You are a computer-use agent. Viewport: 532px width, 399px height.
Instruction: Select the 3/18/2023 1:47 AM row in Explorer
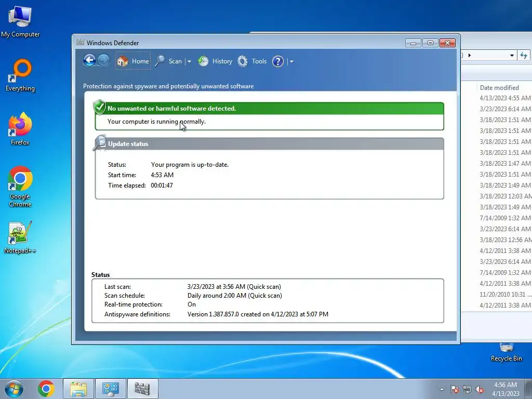tap(505, 164)
